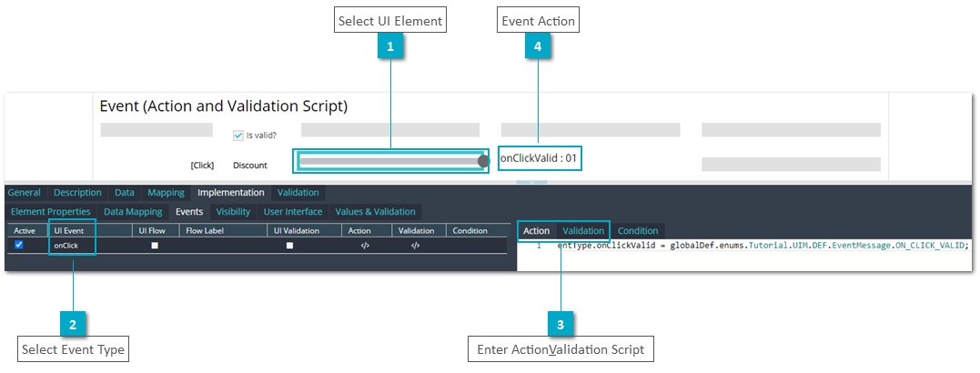
Task: Select the Action script editor tab
Action: (x=536, y=230)
